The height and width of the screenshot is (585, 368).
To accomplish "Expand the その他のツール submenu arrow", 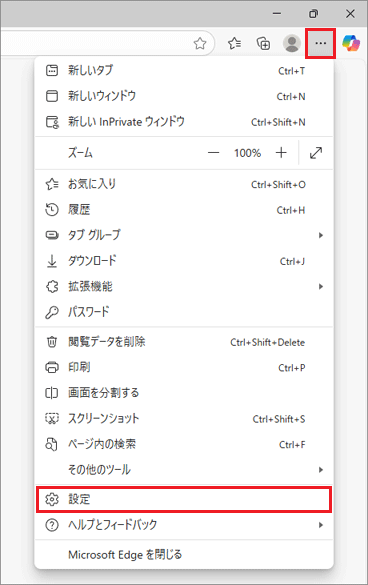I will click(x=321, y=470).
